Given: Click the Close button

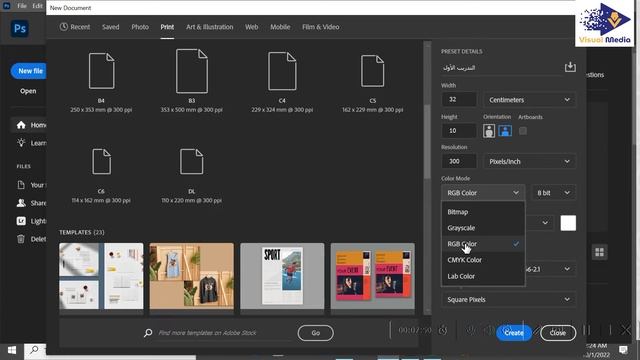Looking at the screenshot, I should tap(558, 333).
